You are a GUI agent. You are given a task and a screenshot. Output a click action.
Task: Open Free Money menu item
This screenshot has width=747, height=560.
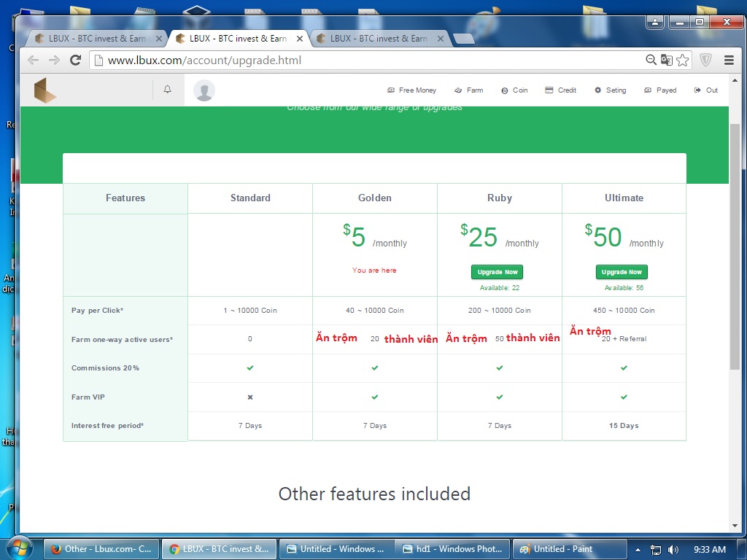[x=411, y=90]
